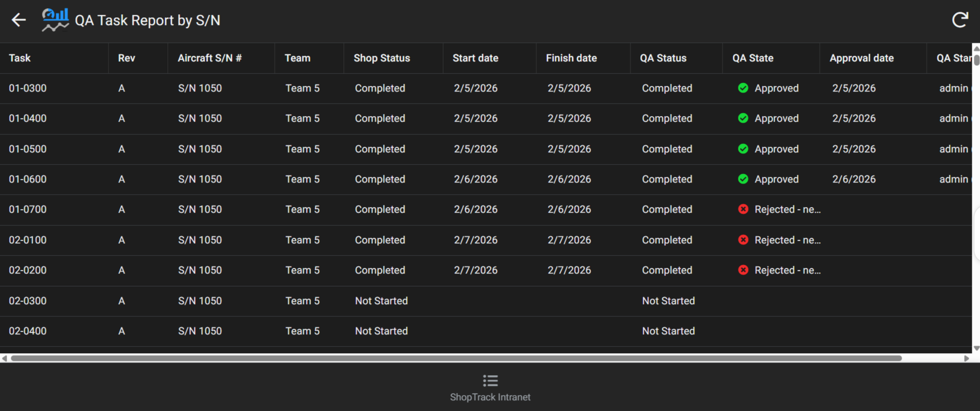This screenshot has width=980, height=411.
Task: Click red rejected icon for task 02-0200
Action: coord(743,270)
